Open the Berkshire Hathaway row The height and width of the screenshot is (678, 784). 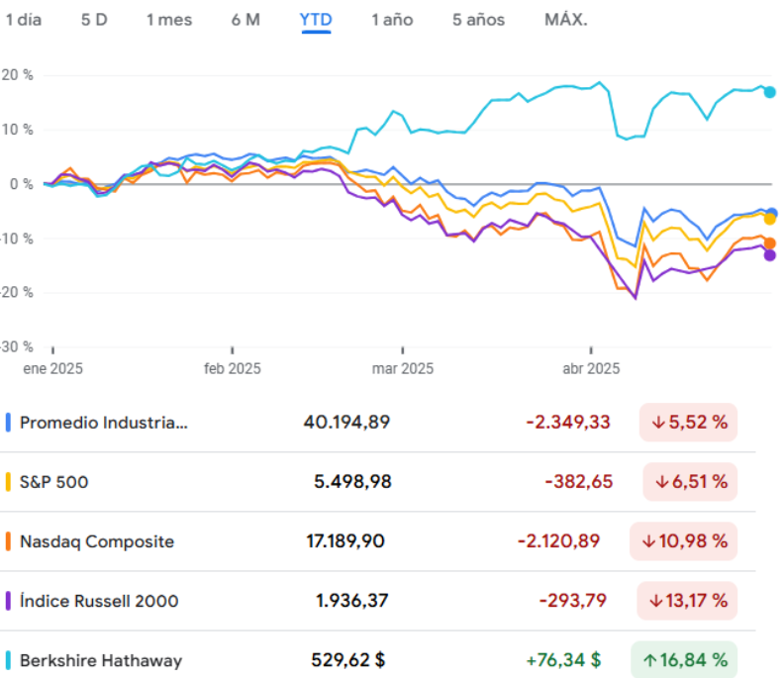click(x=100, y=660)
